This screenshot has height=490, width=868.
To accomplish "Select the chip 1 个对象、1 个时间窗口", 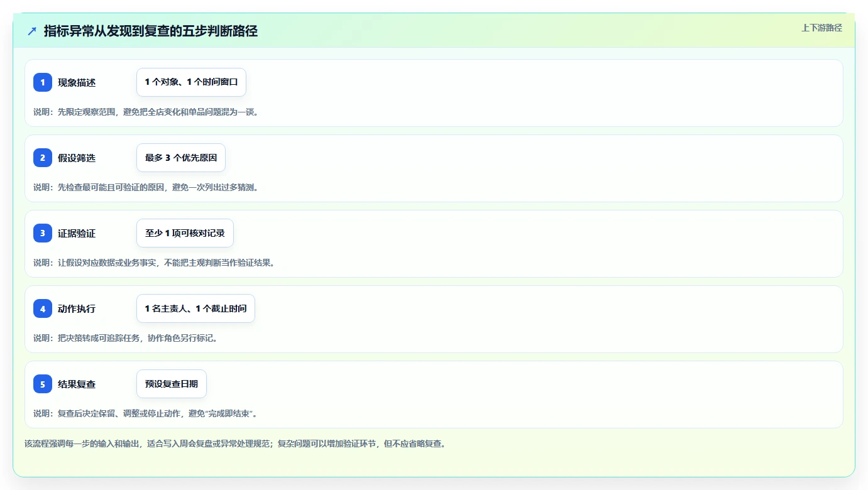I will 191,82.
